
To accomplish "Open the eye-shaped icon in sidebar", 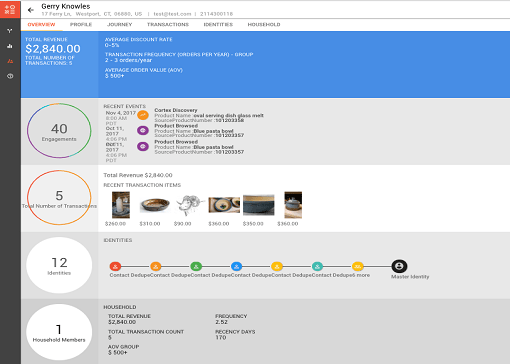I will pyautogui.click(x=10, y=76).
